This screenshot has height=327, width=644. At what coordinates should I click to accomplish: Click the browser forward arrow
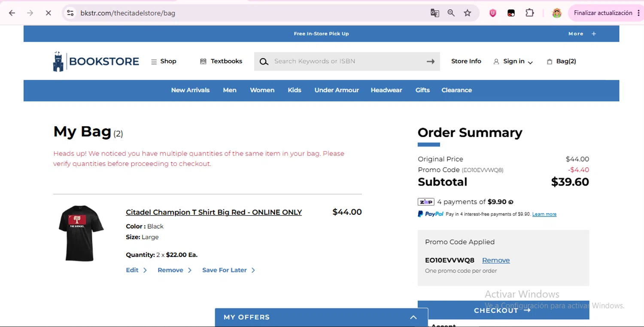30,13
